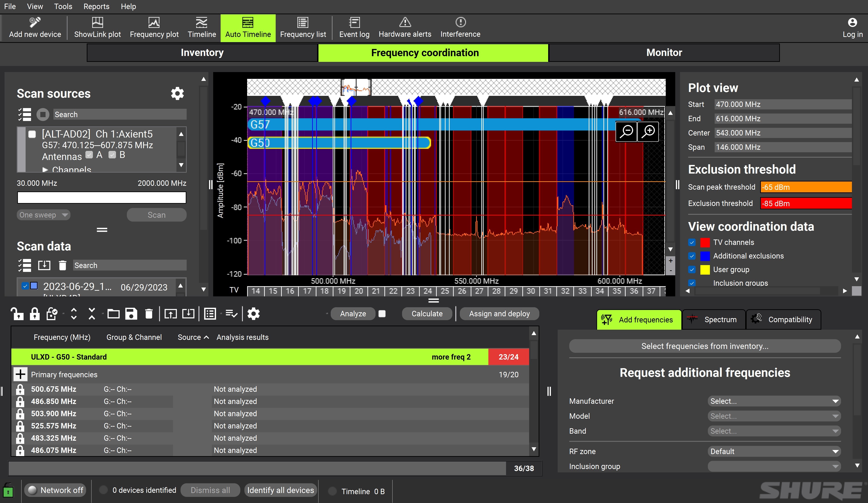Open the Interference panel
The height and width of the screenshot is (503, 868).
(460, 28)
